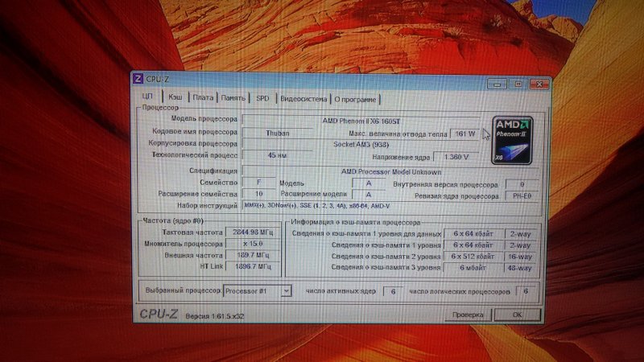This screenshot has width=644, height=362.
Task: Maximize the CPU-Z window
Action: coord(518,84)
